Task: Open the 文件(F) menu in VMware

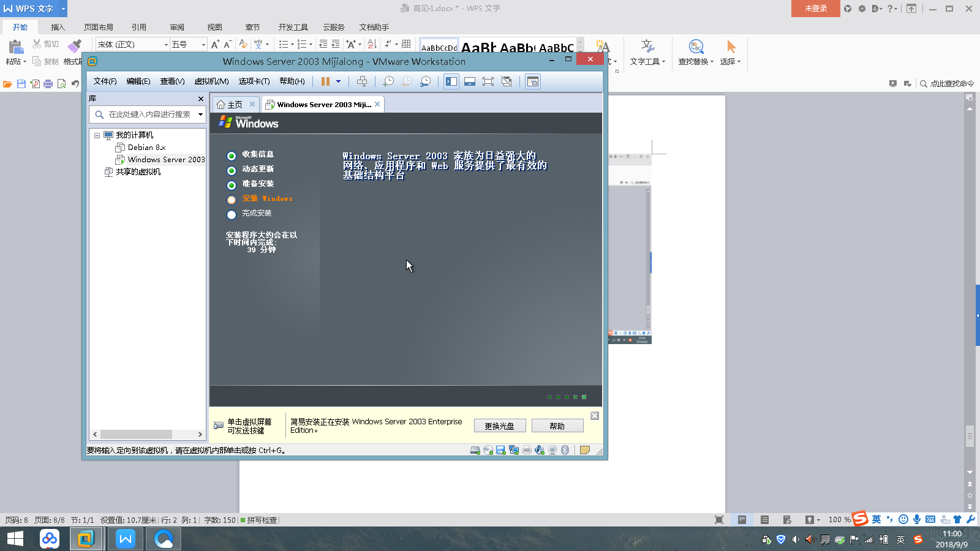Action: coord(105,81)
